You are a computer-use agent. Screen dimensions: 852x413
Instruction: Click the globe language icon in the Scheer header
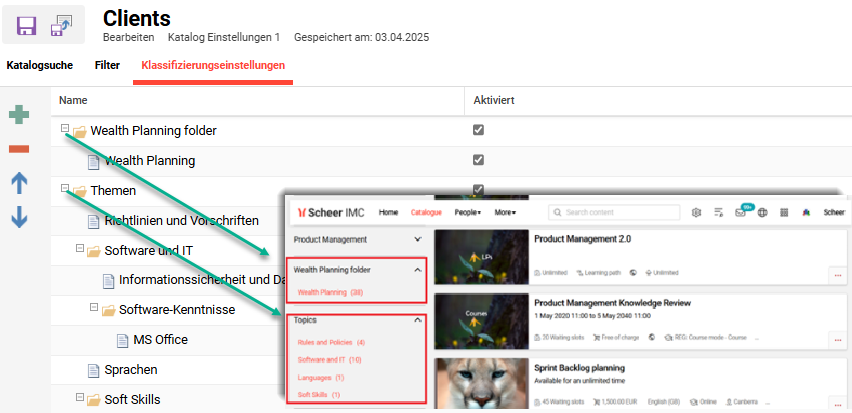pos(762,212)
